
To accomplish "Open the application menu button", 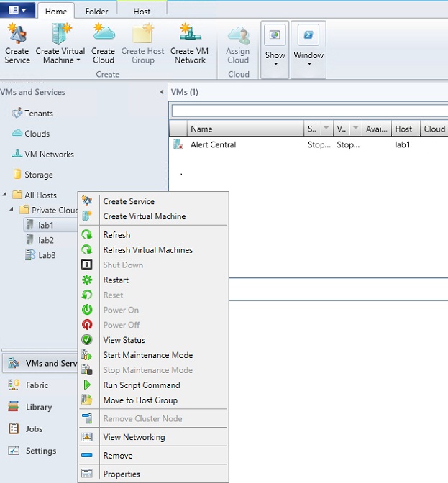I will pos(17,9).
